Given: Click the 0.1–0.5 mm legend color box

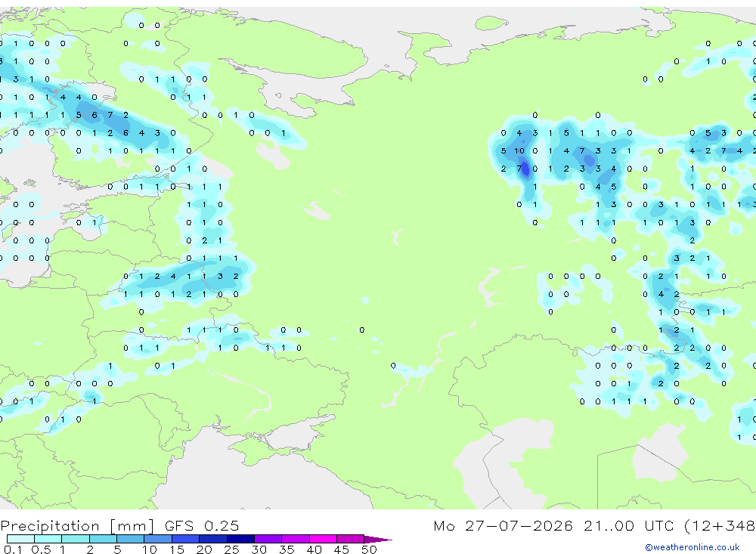Looking at the screenshot, I should [x=20, y=539].
